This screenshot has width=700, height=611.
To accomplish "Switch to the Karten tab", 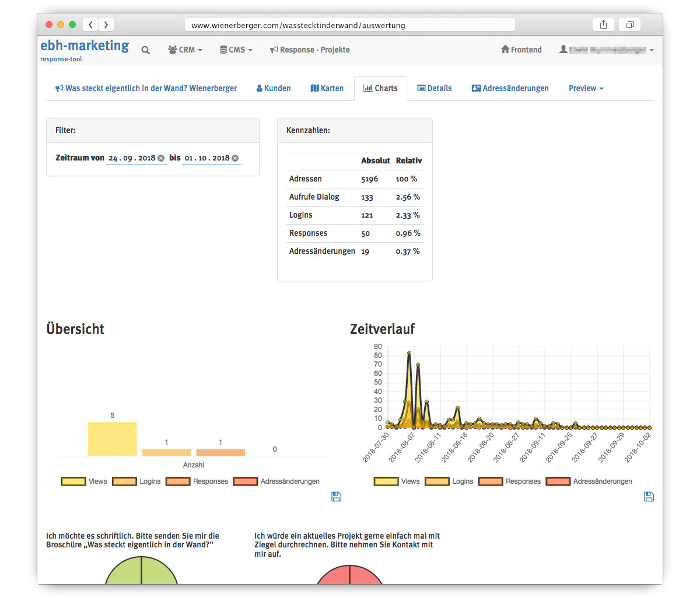I will click(x=327, y=88).
